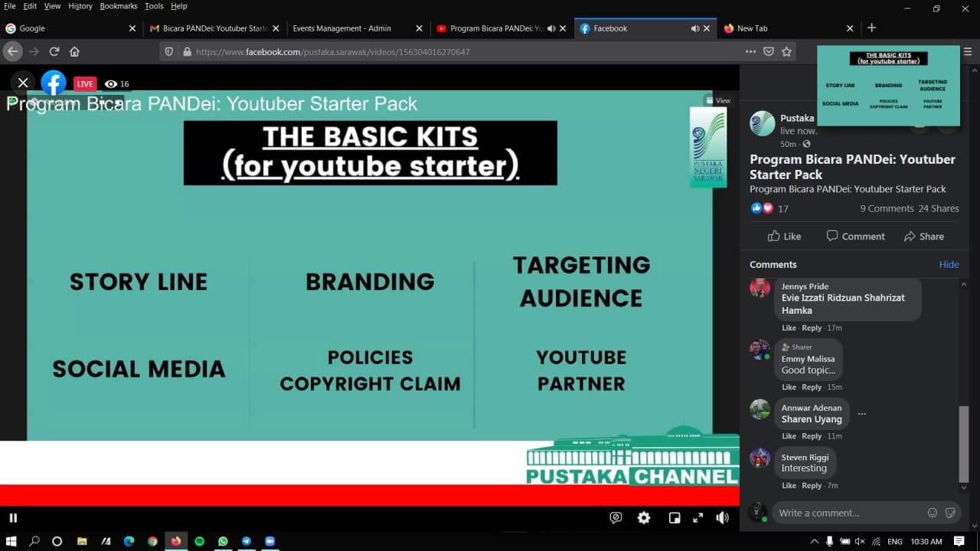Open Telegram from the taskbar
This screenshot has height=551, width=980.
pos(246,541)
